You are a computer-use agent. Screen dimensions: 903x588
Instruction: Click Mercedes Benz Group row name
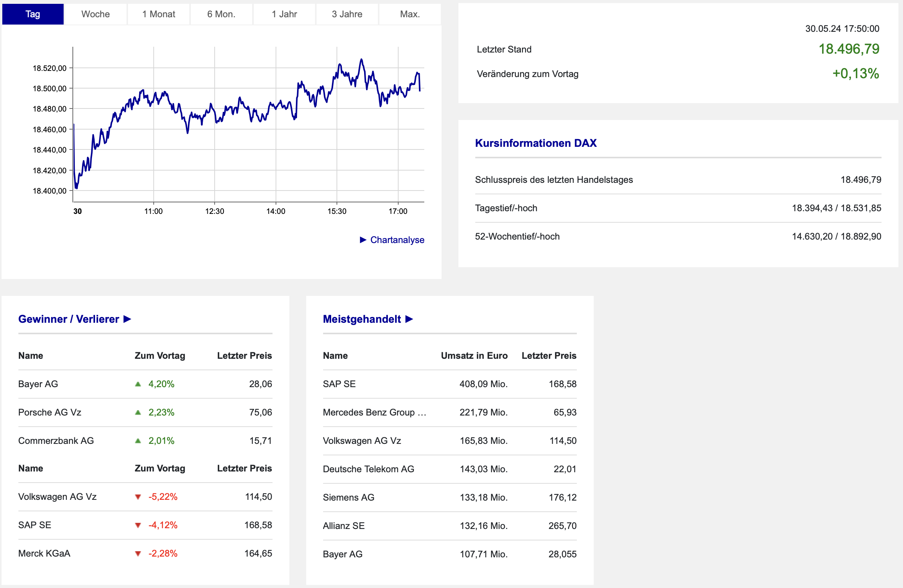374,412
